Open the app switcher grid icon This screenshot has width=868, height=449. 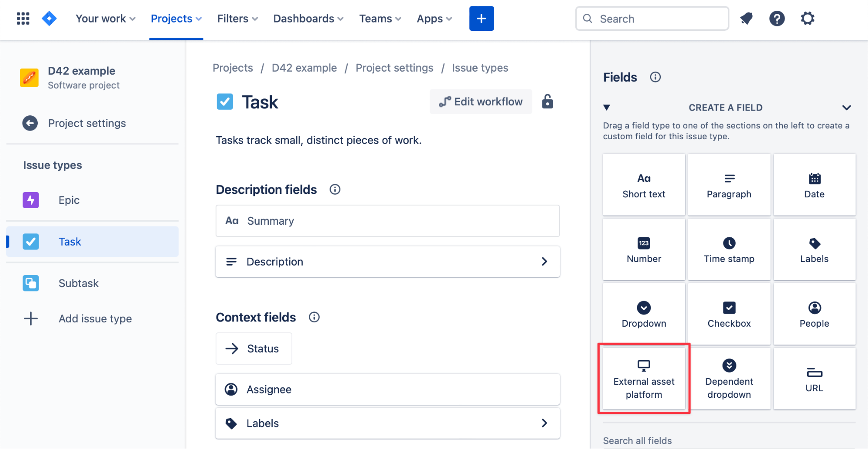(23, 19)
